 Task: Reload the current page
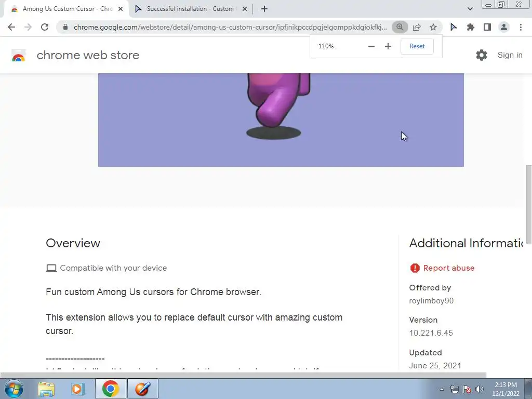(x=45, y=27)
